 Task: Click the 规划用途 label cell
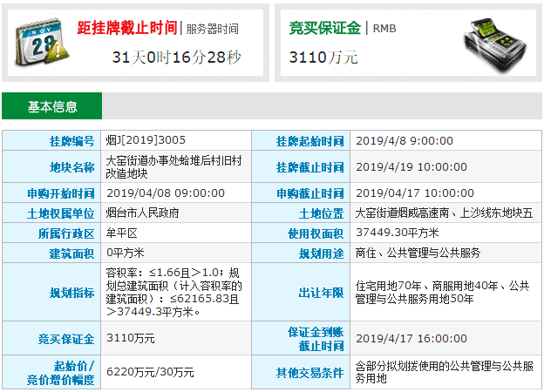click(x=301, y=253)
